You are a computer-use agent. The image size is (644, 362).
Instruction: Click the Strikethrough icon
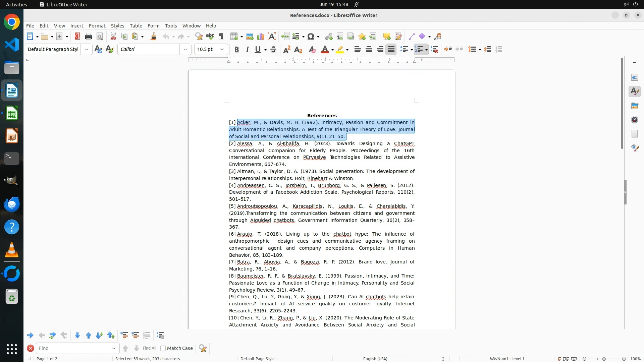273,50
